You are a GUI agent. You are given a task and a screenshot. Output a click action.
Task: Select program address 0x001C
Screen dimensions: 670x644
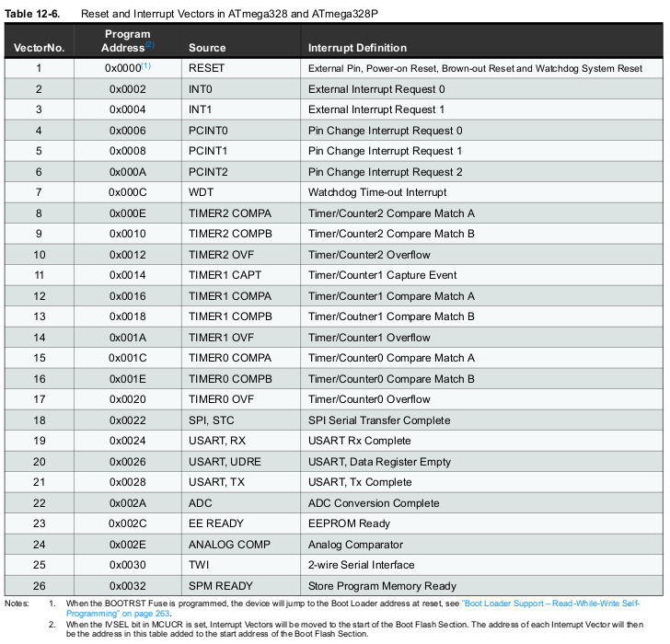click(x=127, y=359)
